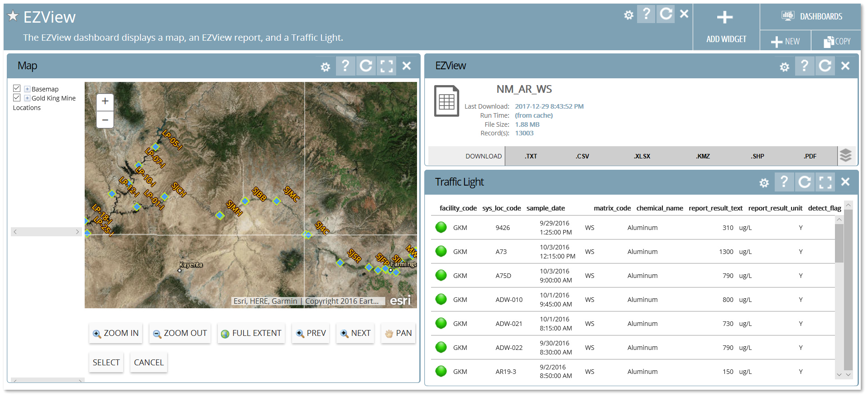The image size is (868, 397).
Task: Open dashboard help question mark in header
Action: pos(646,14)
